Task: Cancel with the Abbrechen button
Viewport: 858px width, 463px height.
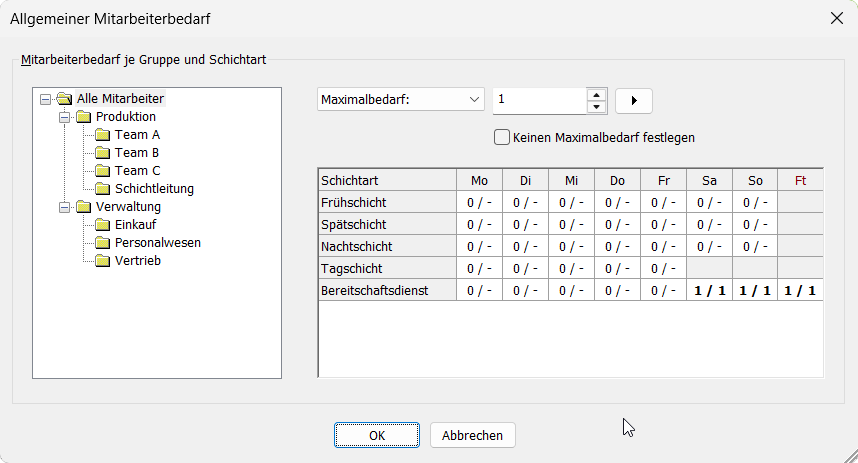Action: click(473, 435)
